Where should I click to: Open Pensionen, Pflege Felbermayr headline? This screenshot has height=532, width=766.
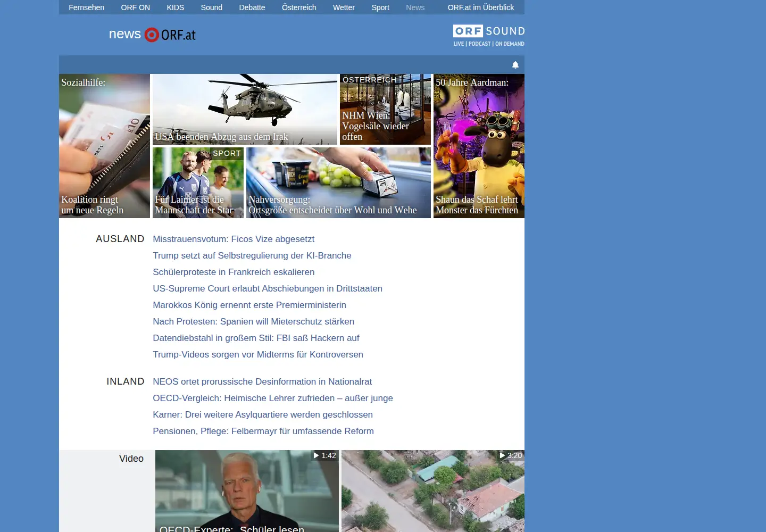[263, 431]
